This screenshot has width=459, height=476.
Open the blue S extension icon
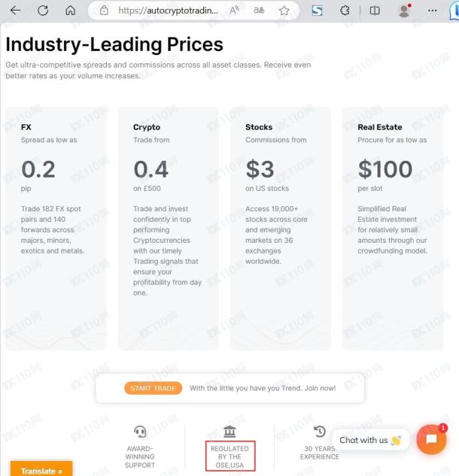coord(317,11)
